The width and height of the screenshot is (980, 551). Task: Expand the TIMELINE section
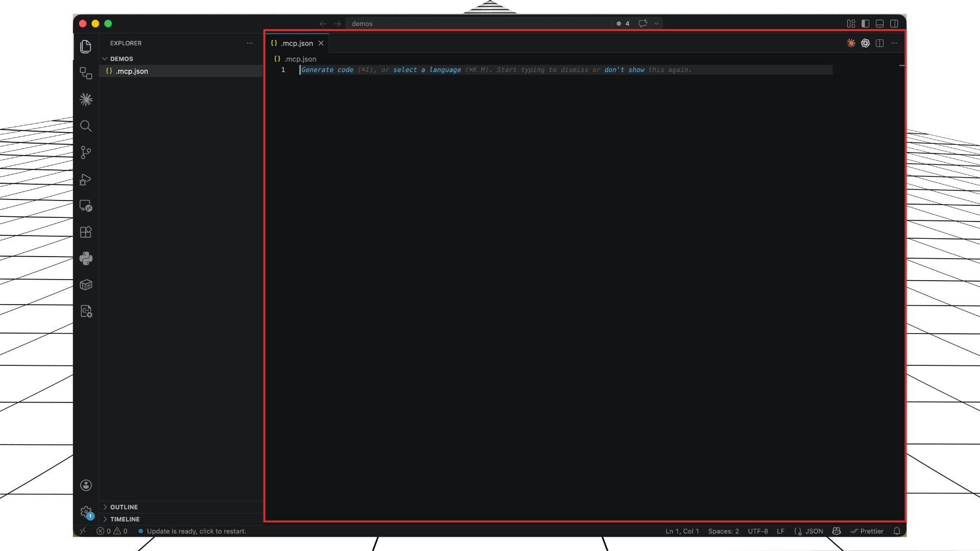click(125, 519)
